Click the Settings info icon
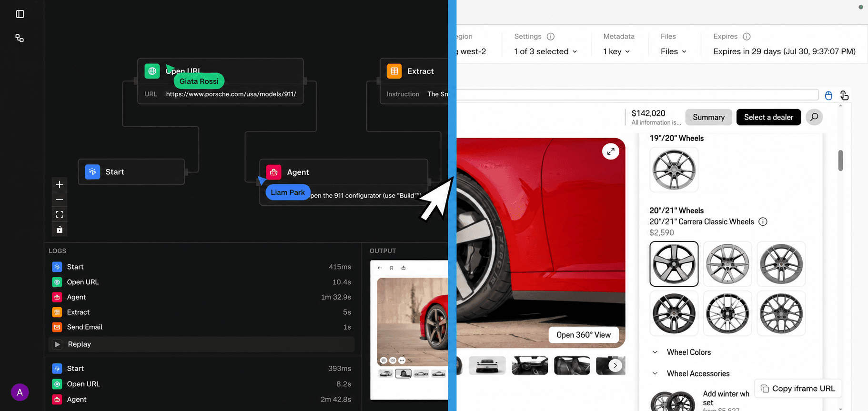The height and width of the screenshot is (411, 868). point(551,36)
